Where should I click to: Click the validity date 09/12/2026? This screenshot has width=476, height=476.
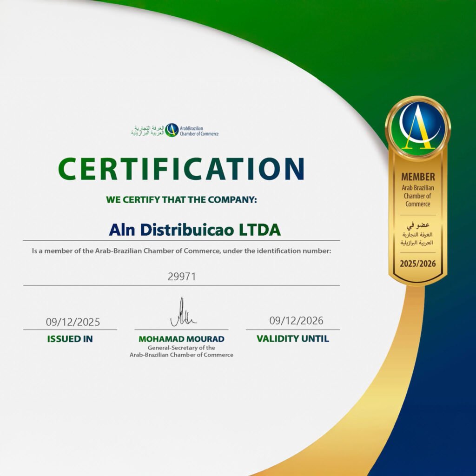tap(297, 320)
